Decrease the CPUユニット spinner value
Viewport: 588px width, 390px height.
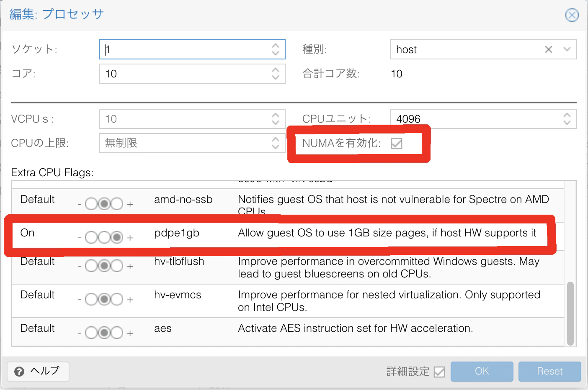pos(567,123)
